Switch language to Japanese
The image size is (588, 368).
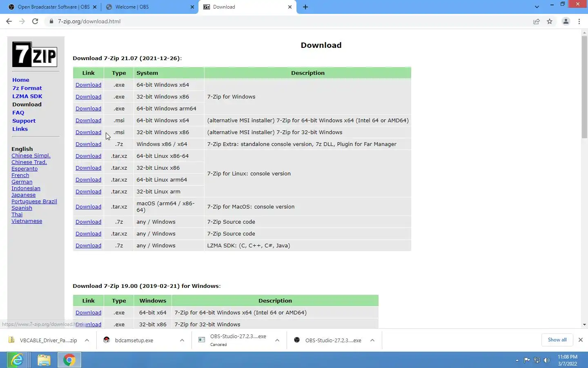tap(24, 195)
